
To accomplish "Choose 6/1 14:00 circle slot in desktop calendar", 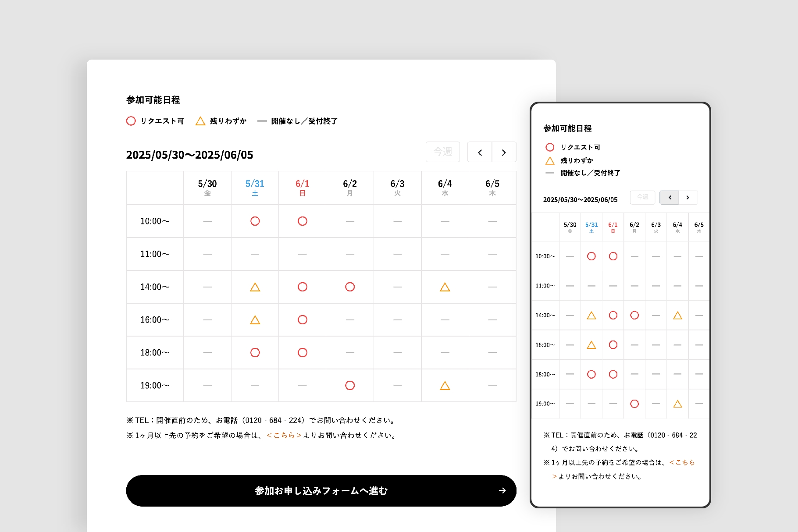I will pos(303,287).
